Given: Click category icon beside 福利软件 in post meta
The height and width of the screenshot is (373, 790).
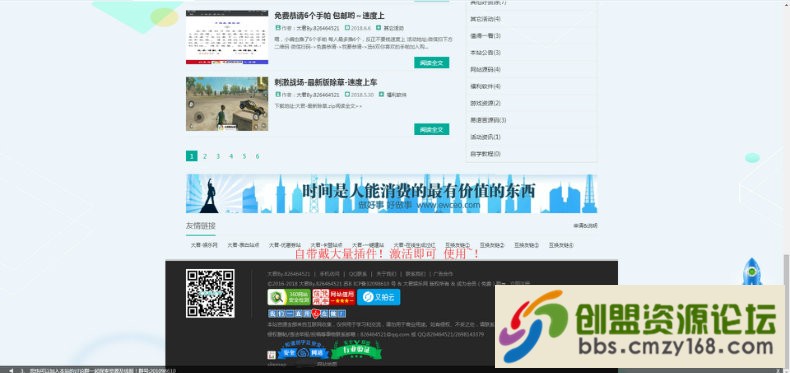Looking at the screenshot, I should coord(381,95).
